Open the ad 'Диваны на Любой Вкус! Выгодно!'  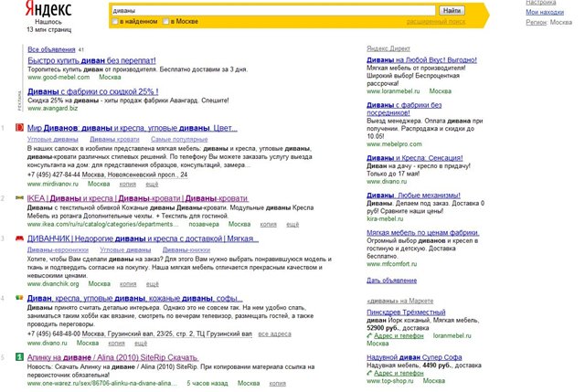coord(421,60)
